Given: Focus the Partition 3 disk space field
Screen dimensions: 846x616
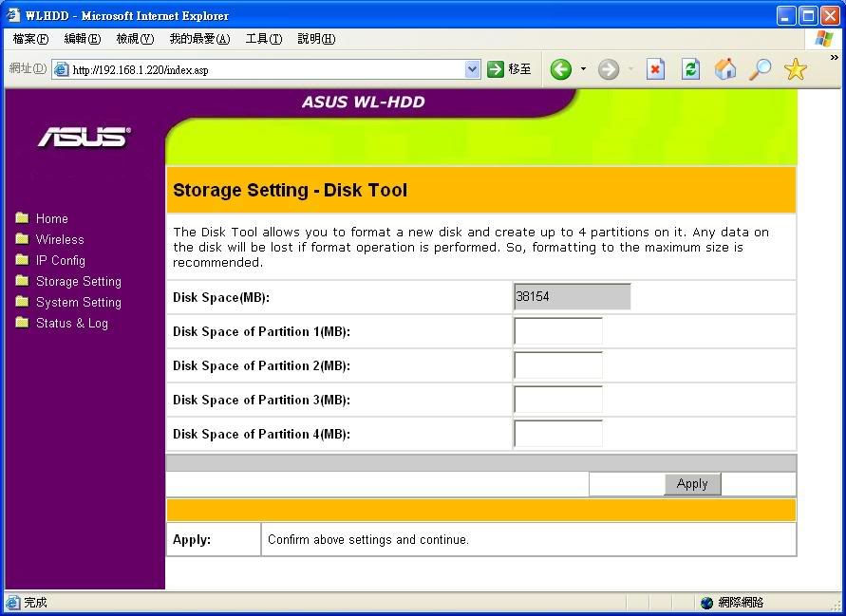Looking at the screenshot, I should coord(558,400).
